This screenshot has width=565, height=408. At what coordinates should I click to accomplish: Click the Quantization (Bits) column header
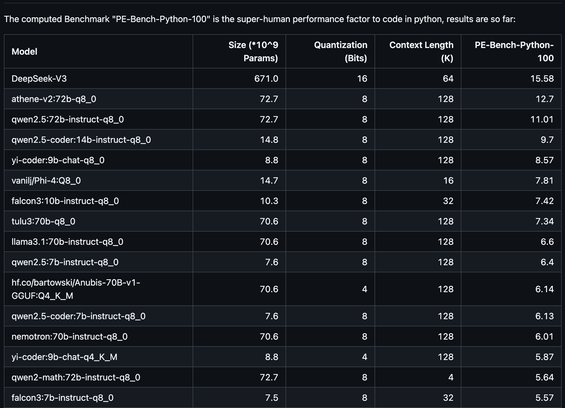pos(341,52)
